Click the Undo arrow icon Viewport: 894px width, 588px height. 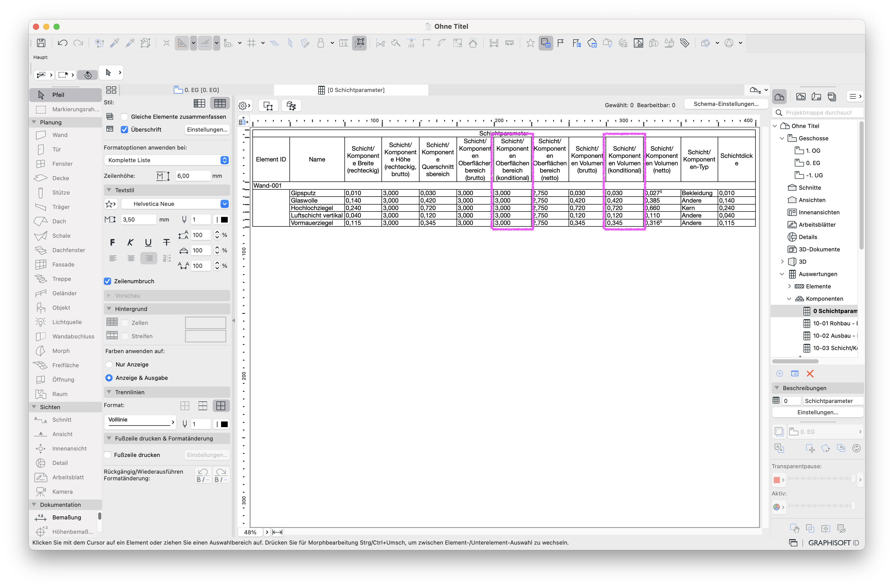[x=62, y=43]
